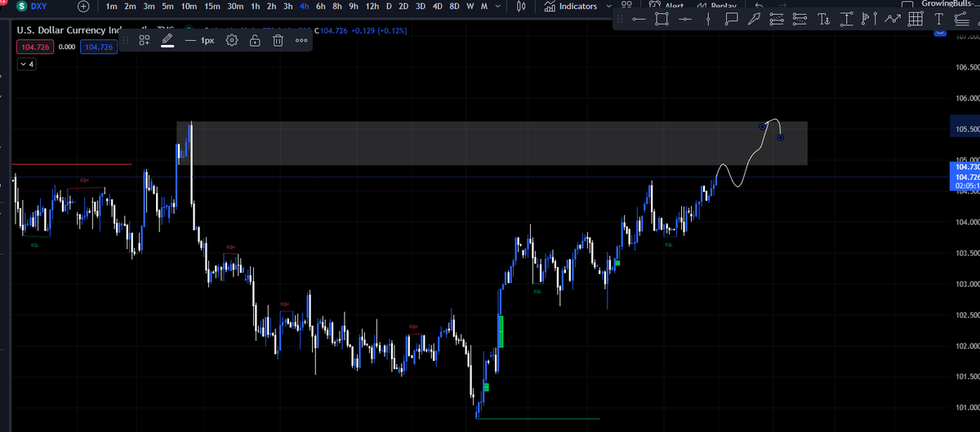
Task: Switch to the 5m timeframe
Action: coord(167,7)
